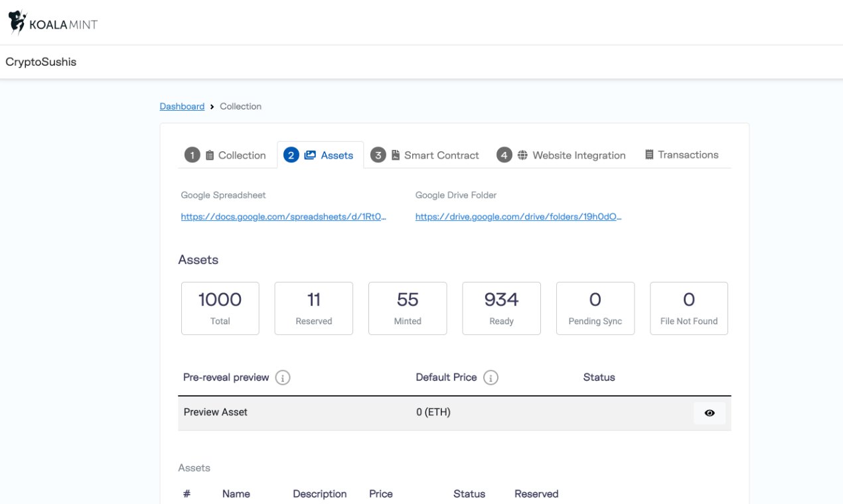The width and height of the screenshot is (843, 504).
Task: Click the Collection clipboard icon
Action: point(210,155)
